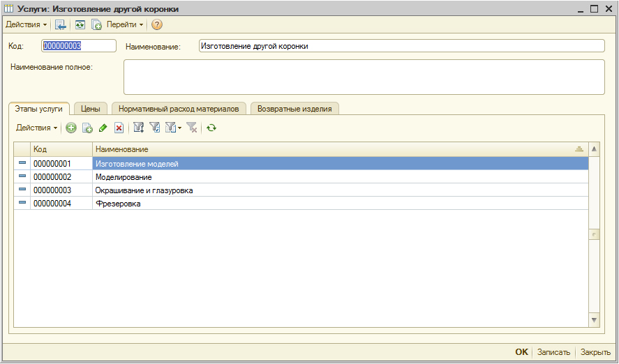Screen dimensions: 619x364
Task: Switch to the Возвратные изделия tab
Action: (294, 109)
